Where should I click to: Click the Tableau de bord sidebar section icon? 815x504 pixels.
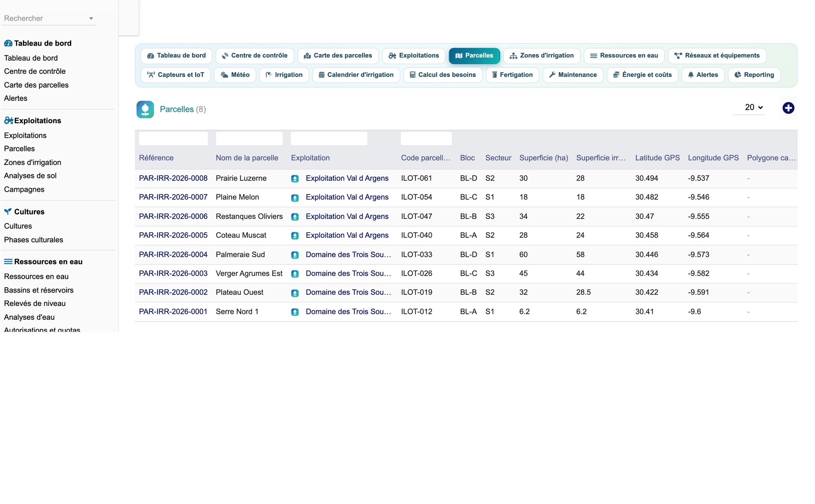pos(8,43)
